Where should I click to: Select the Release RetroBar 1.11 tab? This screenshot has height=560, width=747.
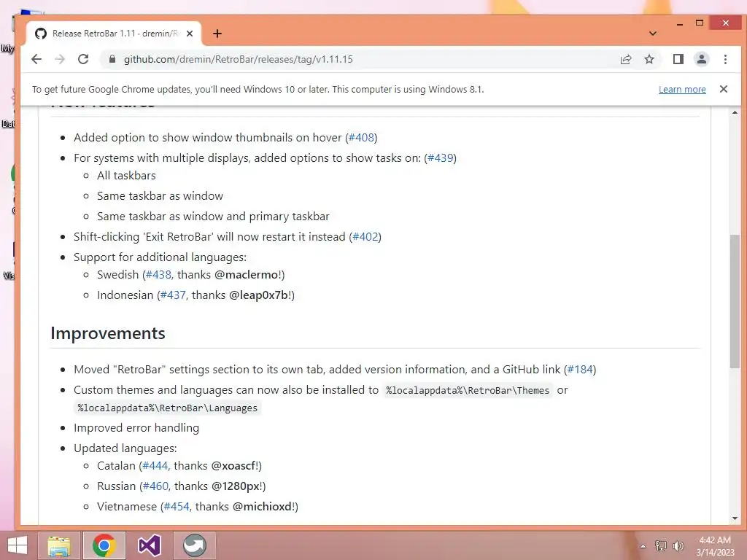click(114, 34)
